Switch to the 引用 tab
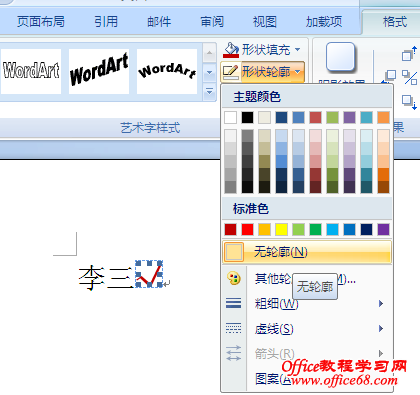 (x=106, y=22)
